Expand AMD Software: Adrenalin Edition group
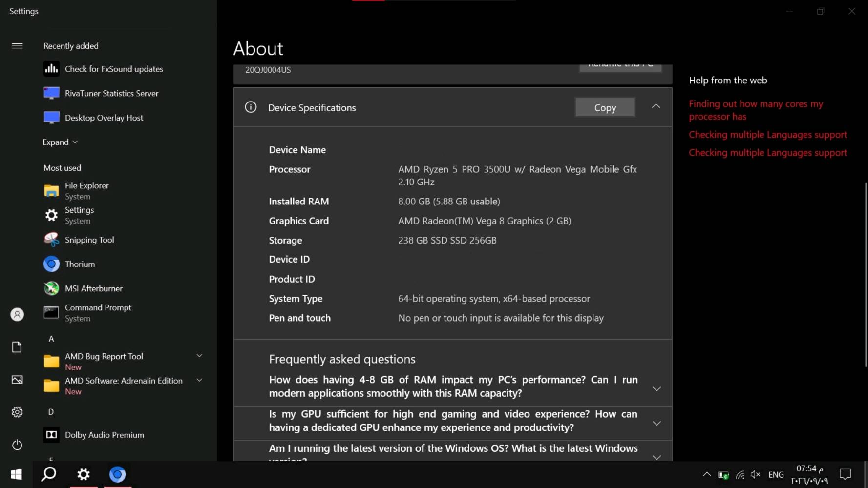 (x=199, y=380)
